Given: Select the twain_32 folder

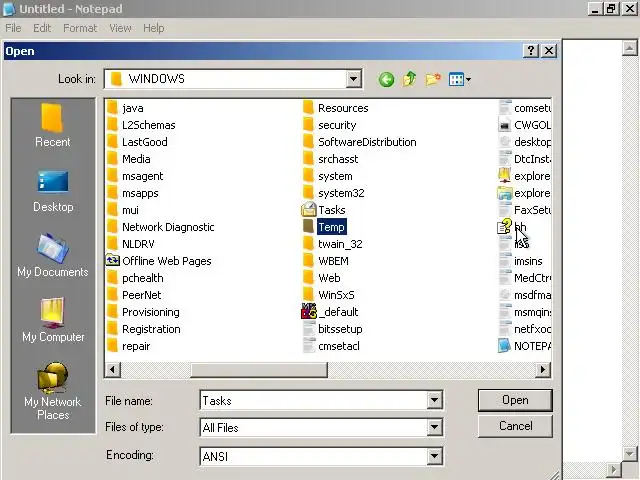Looking at the screenshot, I should point(332,244).
